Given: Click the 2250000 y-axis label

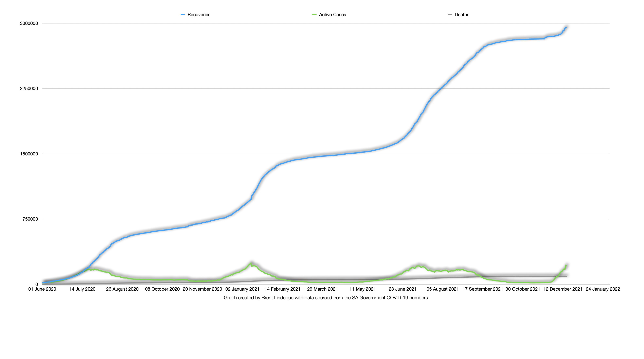Looking at the screenshot, I should click(x=29, y=89).
